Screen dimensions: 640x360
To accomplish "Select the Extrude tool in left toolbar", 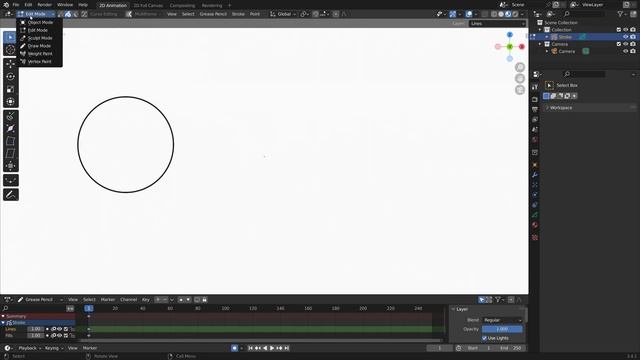I will tap(10, 116).
